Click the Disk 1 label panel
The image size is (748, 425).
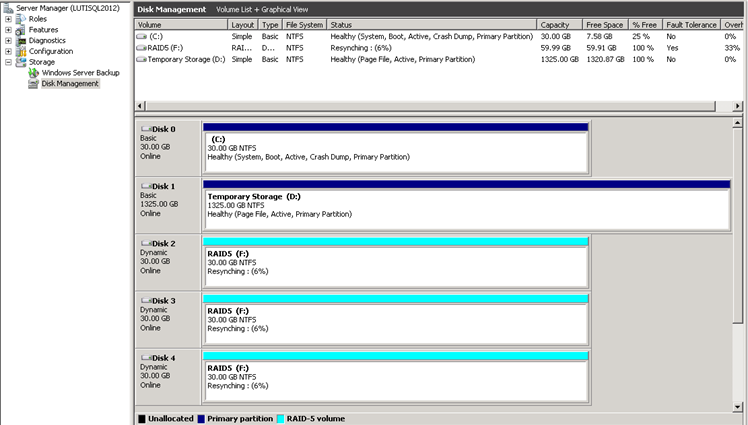pyautogui.click(x=168, y=206)
